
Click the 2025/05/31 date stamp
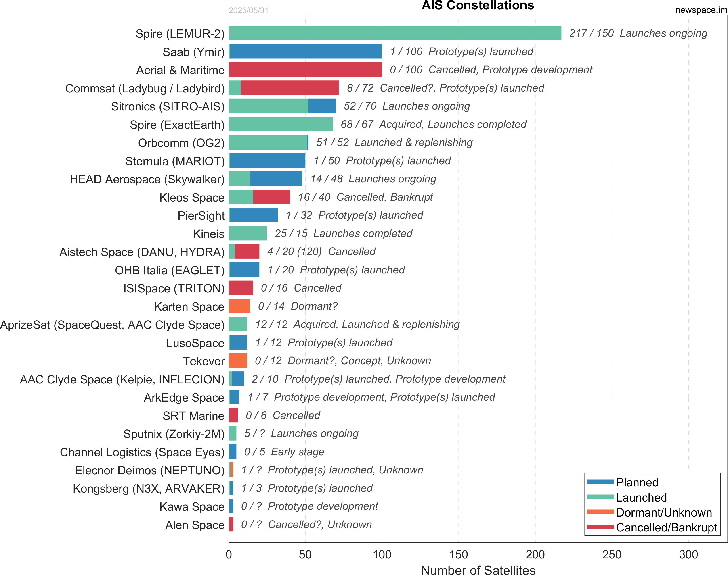tap(249, 10)
